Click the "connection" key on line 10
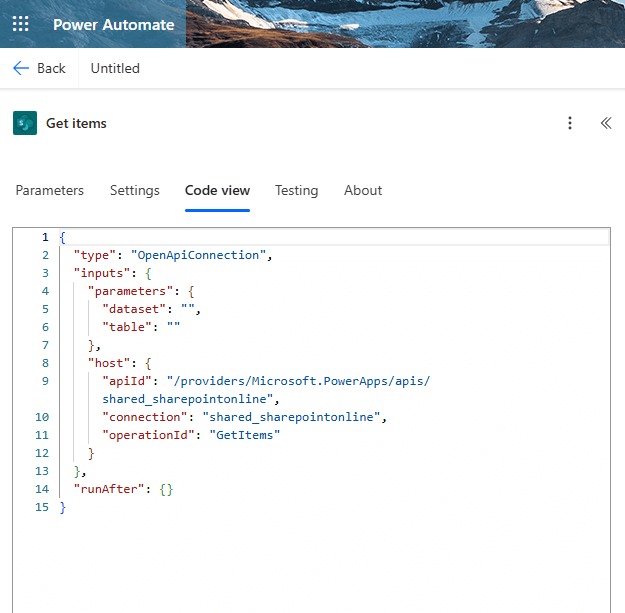 point(144,417)
